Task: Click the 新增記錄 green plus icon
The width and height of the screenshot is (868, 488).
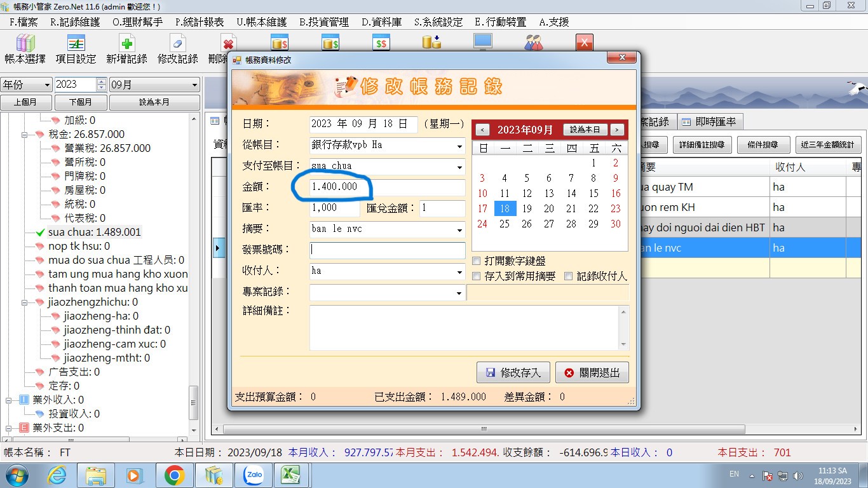Action: 126,44
